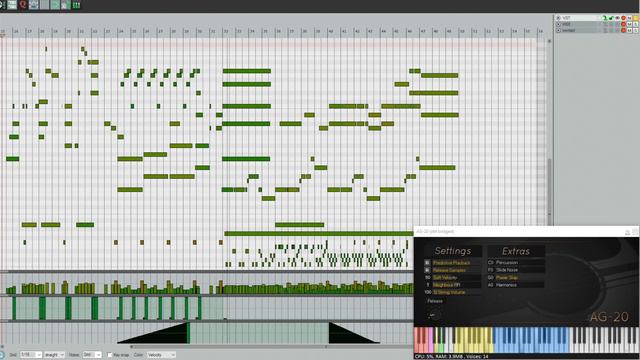
Task: Click the fourth toolbar icon beside red Q
Action: click(33, 4)
